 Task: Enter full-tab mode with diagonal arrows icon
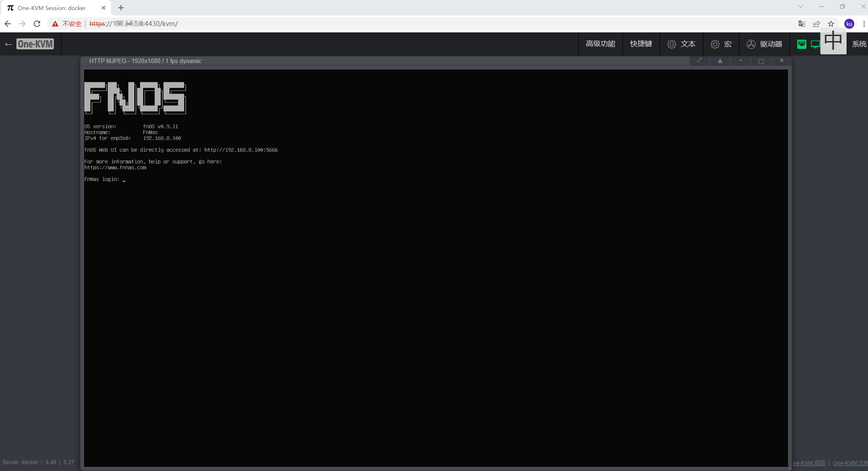tap(699, 61)
